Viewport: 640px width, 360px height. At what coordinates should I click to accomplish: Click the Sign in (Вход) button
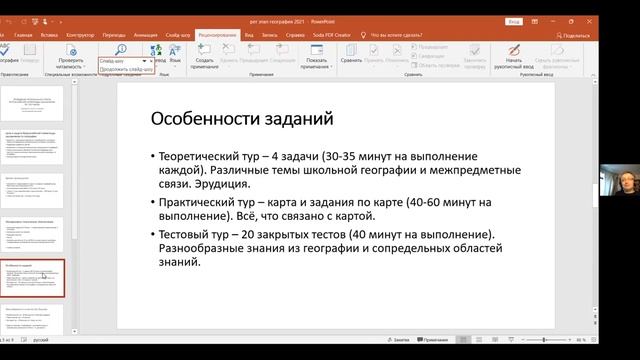513,22
